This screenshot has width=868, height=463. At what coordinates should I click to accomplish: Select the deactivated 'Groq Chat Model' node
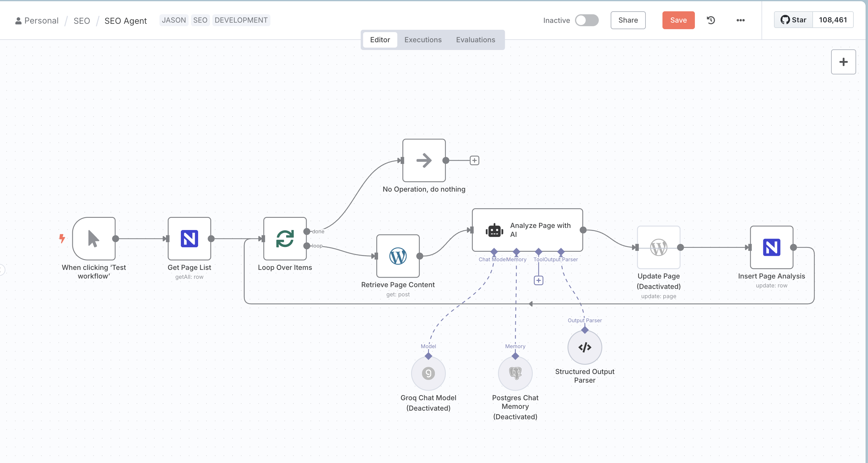click(428, 373)
